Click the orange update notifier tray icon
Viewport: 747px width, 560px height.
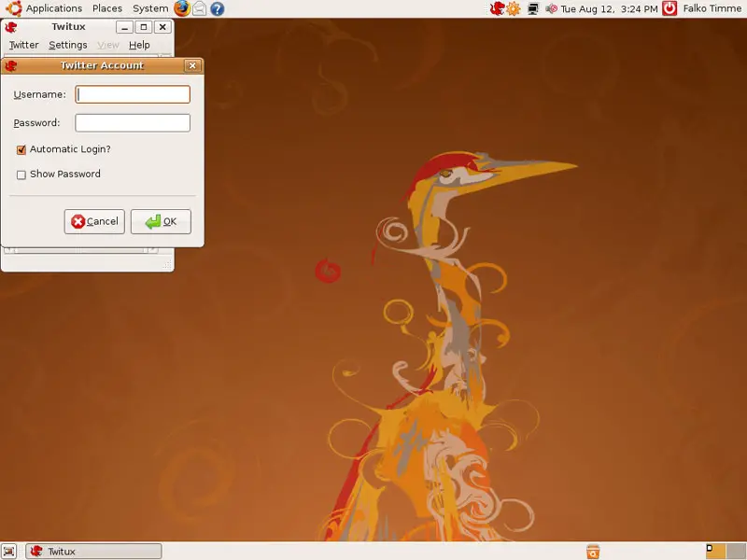point(513,8)
